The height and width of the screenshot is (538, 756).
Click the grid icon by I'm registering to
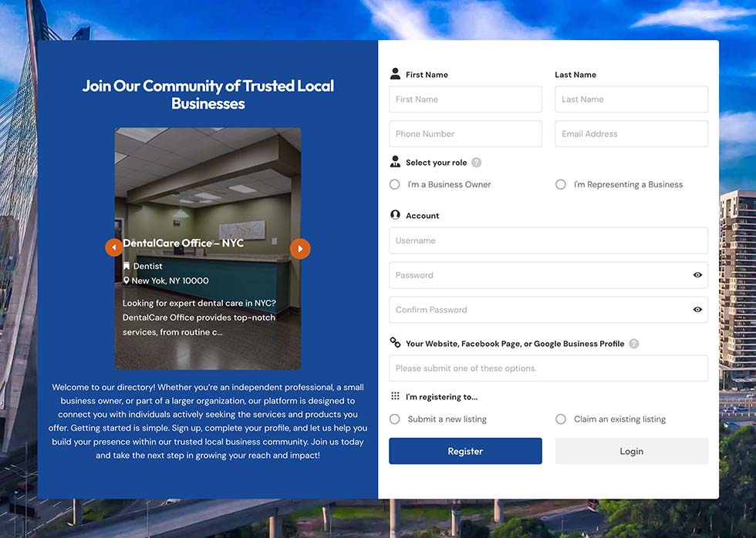point(395,396)
